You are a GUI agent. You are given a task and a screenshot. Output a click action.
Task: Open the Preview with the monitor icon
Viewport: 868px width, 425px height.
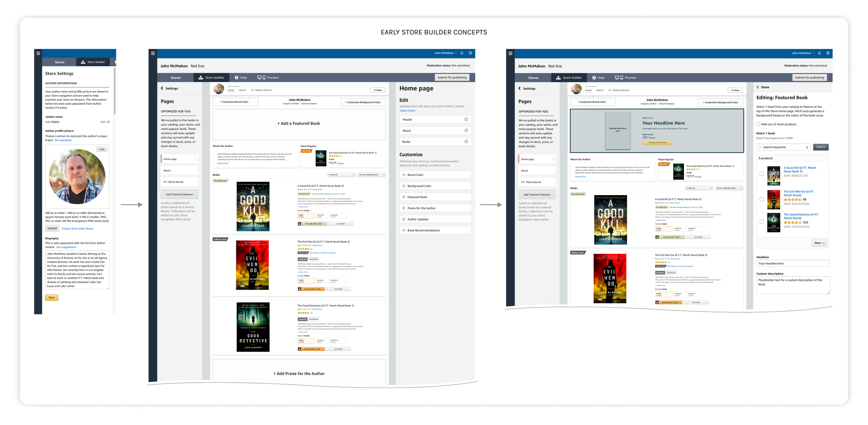pos(259,77)
